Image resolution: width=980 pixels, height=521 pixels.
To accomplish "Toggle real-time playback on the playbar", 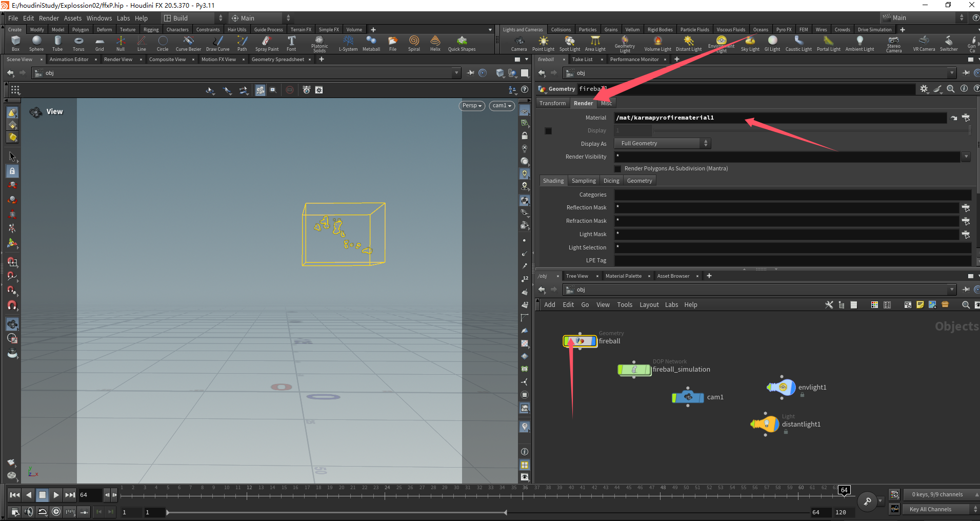I will pos(56,511).
